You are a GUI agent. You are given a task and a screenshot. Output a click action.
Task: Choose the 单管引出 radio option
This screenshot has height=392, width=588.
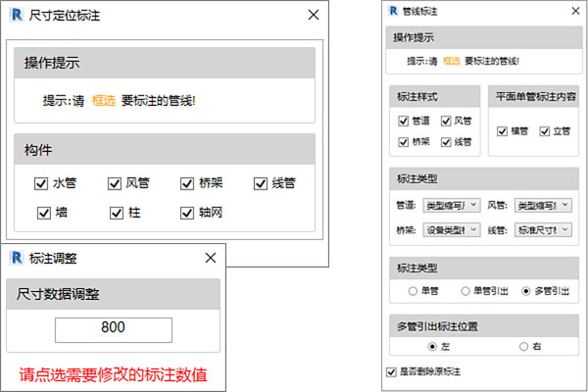465,291
